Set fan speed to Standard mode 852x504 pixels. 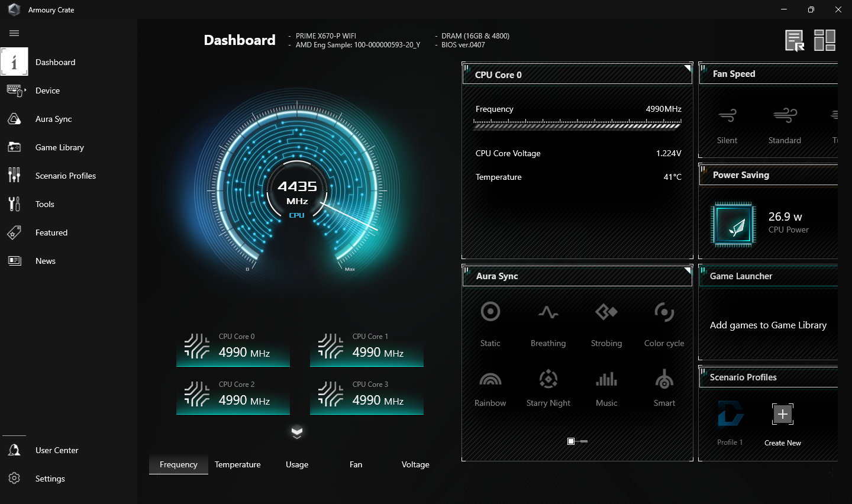785,116
